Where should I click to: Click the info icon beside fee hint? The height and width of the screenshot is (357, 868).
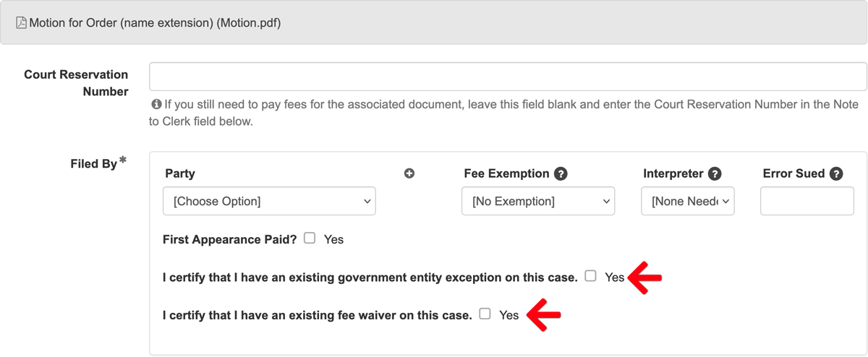click(156, 104)
